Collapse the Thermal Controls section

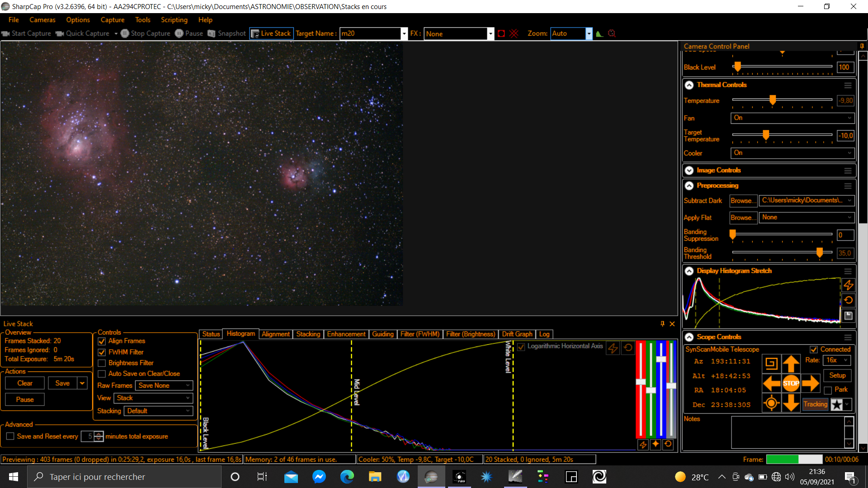point(689,85)
